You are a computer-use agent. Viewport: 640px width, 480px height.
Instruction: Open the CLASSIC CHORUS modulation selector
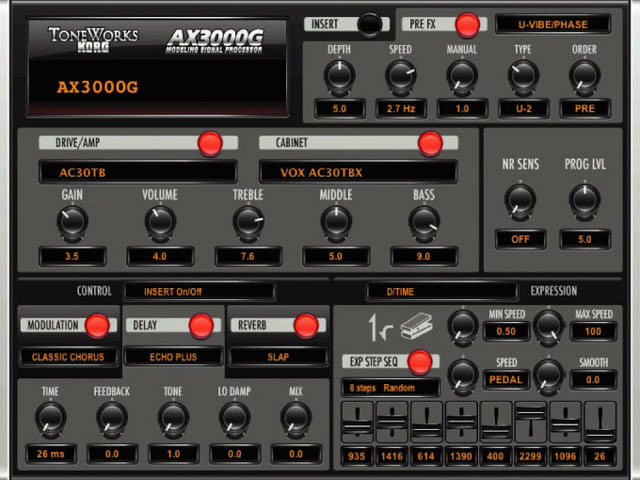pos(68,357)
